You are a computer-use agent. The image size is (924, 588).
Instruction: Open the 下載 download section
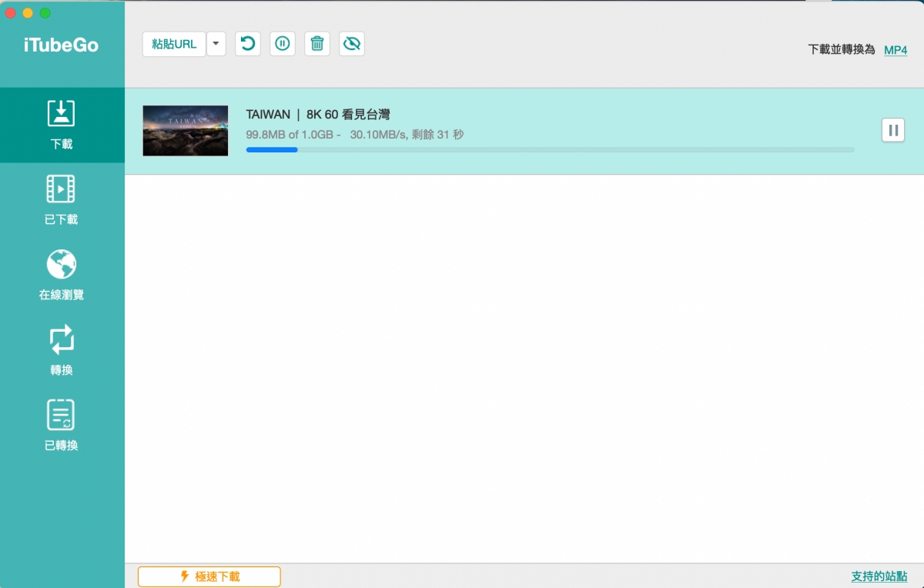tap(62, 125)
